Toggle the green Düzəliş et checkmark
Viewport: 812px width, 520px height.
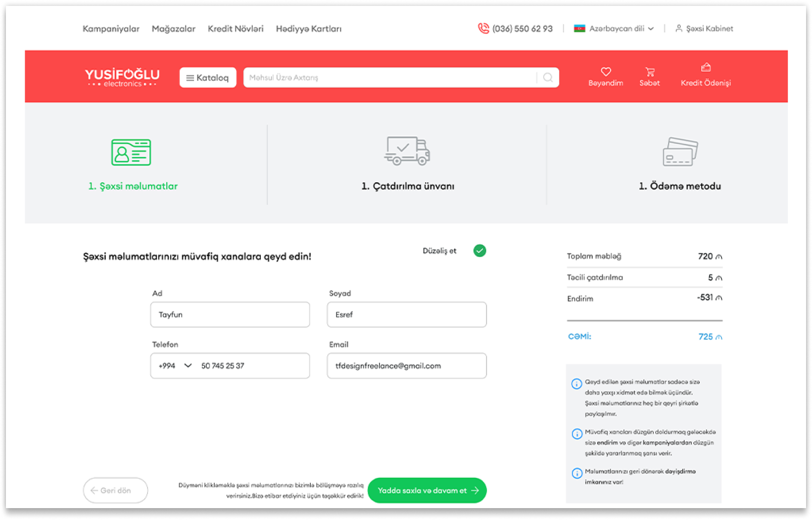479,251
